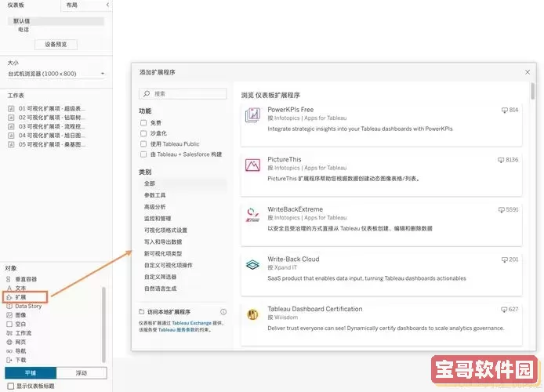Click the Write-Back Cloud title
Screen dimensions: 544x392
pyautogui.click(x=293, y=260)
